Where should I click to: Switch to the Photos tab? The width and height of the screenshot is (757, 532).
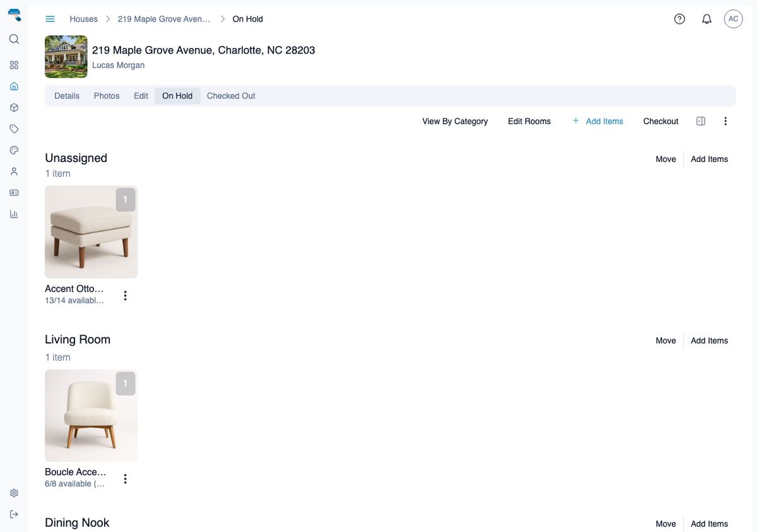click(107, 96)
